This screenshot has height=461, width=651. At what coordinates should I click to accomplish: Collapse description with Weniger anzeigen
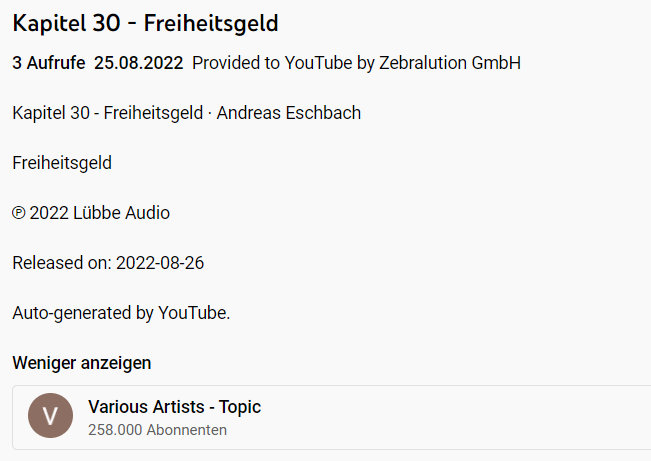tap(82, 362)
